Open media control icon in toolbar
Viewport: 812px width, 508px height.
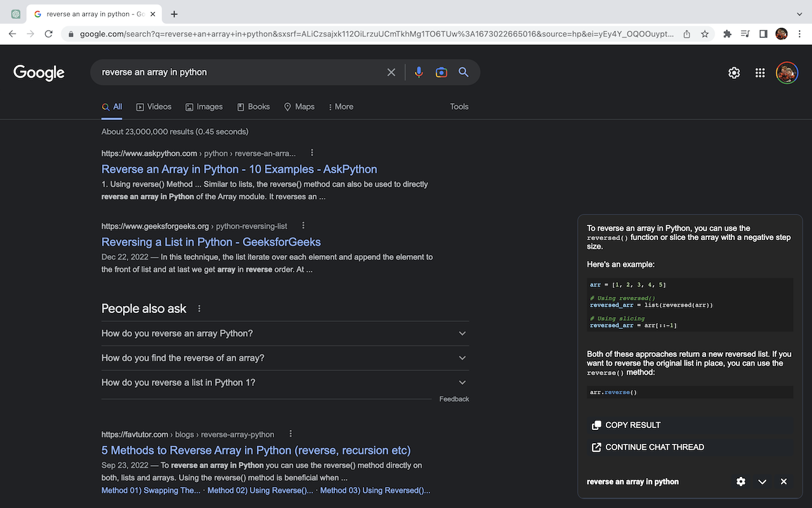click(x=745, y=34)
